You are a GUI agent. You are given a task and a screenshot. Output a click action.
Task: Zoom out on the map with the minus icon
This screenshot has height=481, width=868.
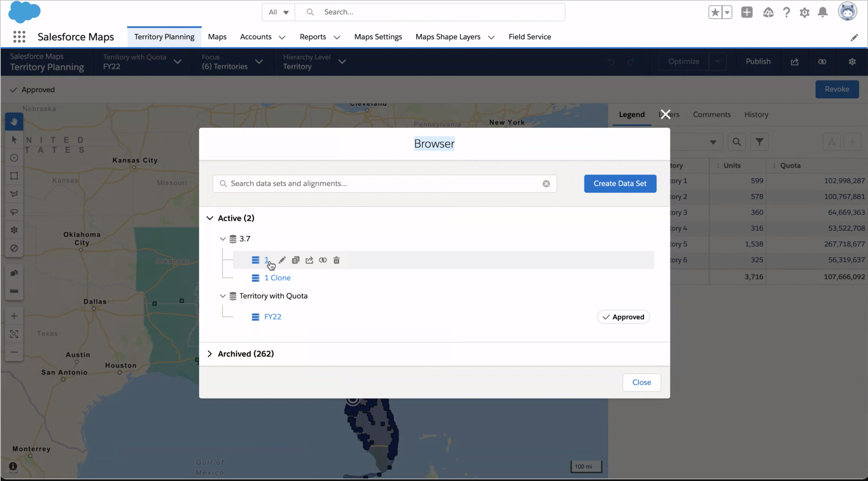[x=14, y=352]
